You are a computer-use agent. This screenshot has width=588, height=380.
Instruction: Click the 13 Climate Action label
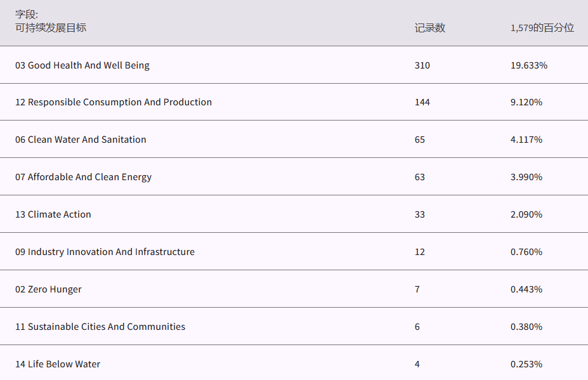click(53, 214)
